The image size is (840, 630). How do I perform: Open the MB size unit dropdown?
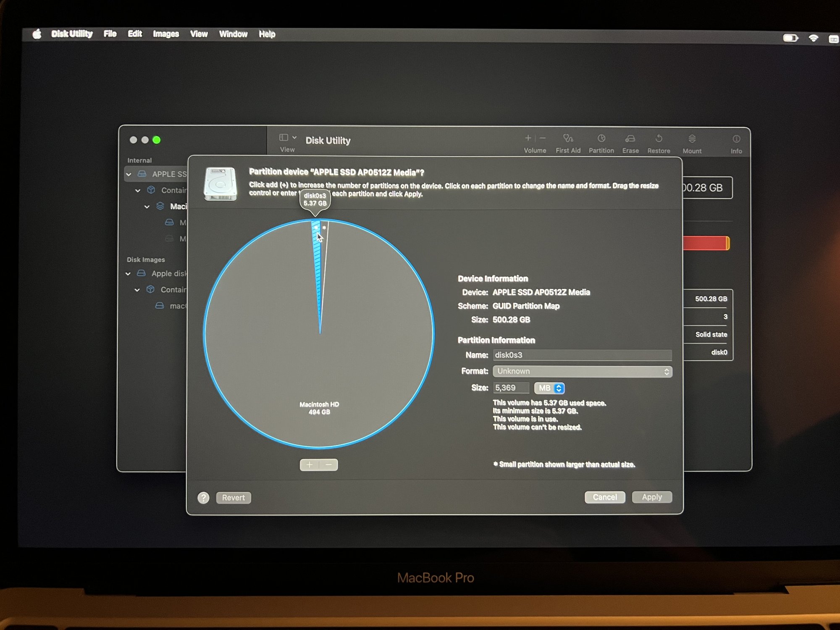click(x=549, y=388)
